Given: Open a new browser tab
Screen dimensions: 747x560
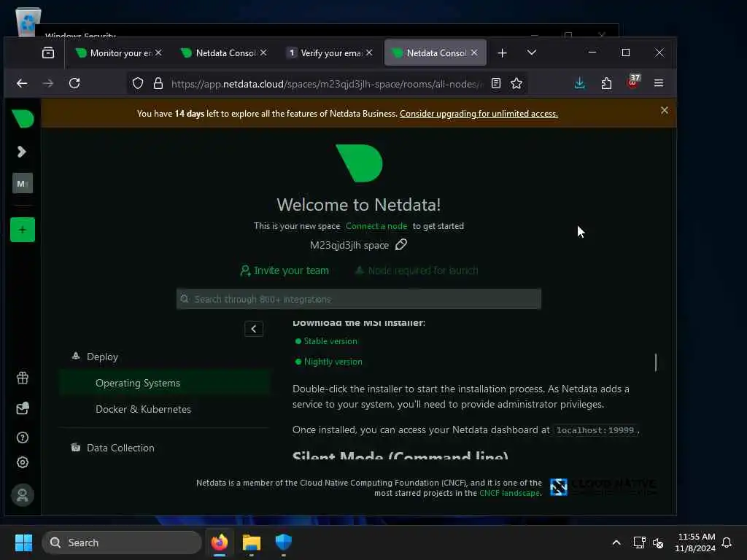Looking at the screenshot, I should click(502, 52).
